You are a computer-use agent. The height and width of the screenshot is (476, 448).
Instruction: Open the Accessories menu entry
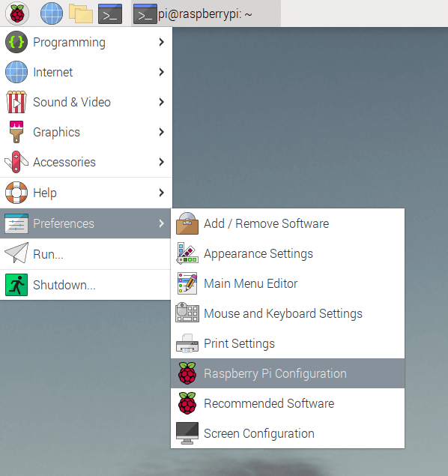pyautogui.click(x=86, y=162)
